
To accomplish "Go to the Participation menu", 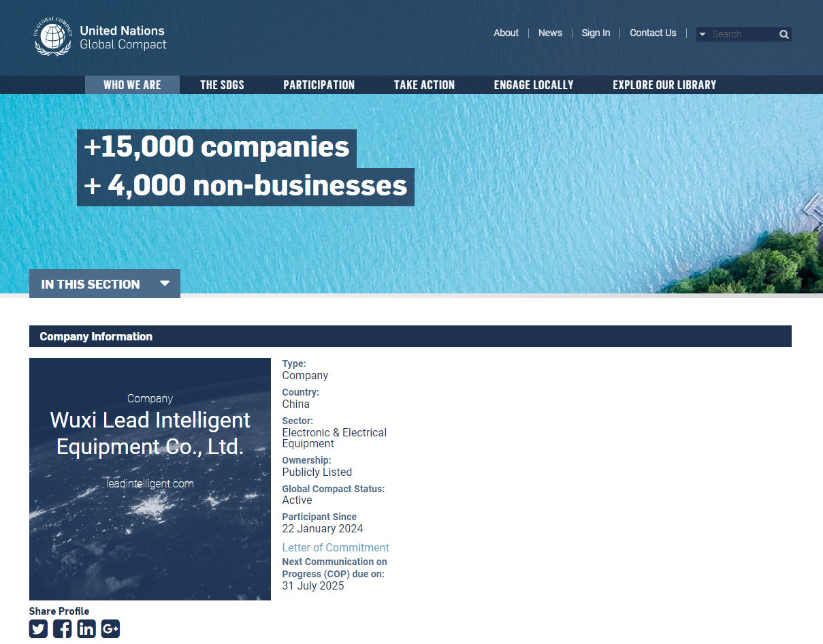I will [319, 85].
